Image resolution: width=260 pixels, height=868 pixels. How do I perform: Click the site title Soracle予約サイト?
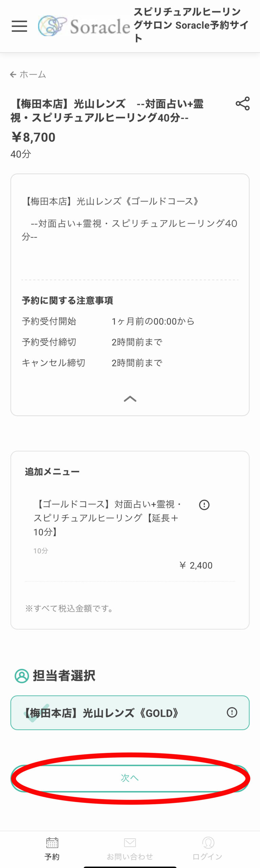pos(191,25)
